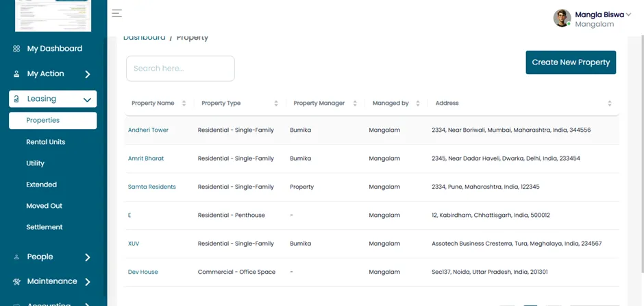Click Residential - Penthouse type cell
This screenshot has width=644, height=306.
[232, 215]
